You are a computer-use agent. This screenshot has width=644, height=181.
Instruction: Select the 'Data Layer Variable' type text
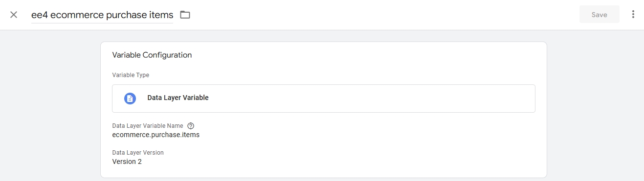click(178, 98)
